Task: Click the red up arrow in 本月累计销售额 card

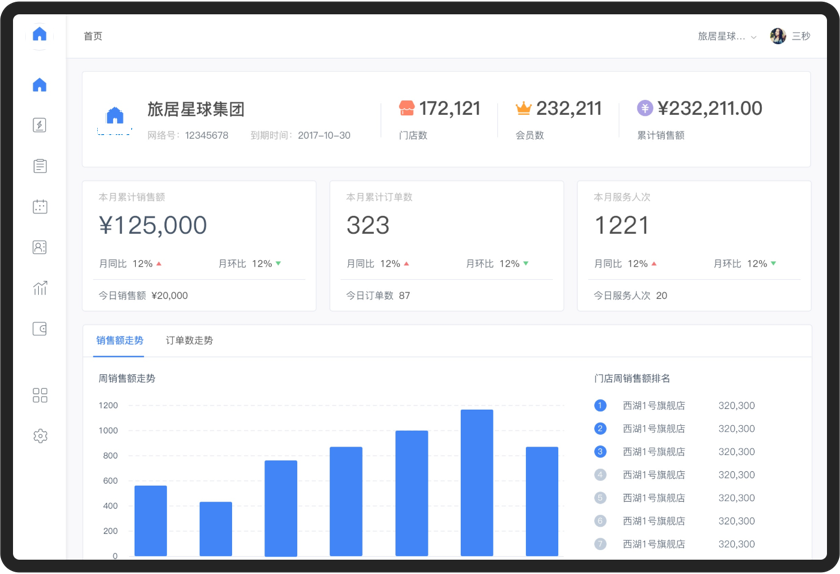Action: pos(159,264)
